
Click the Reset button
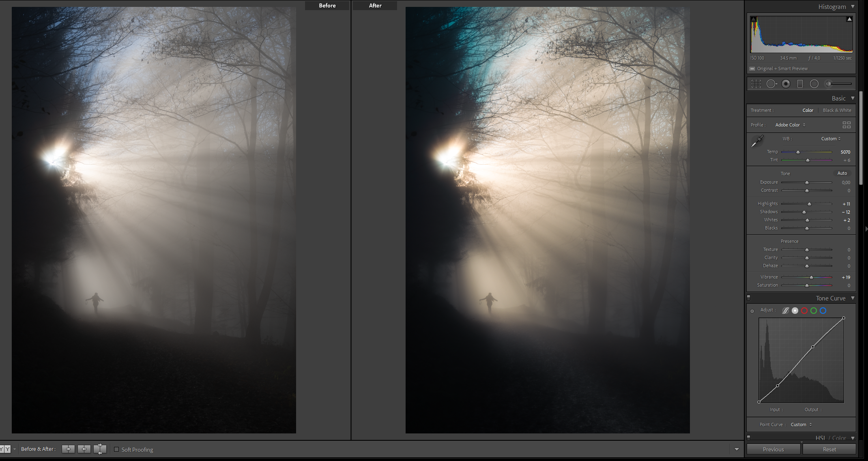829,449
